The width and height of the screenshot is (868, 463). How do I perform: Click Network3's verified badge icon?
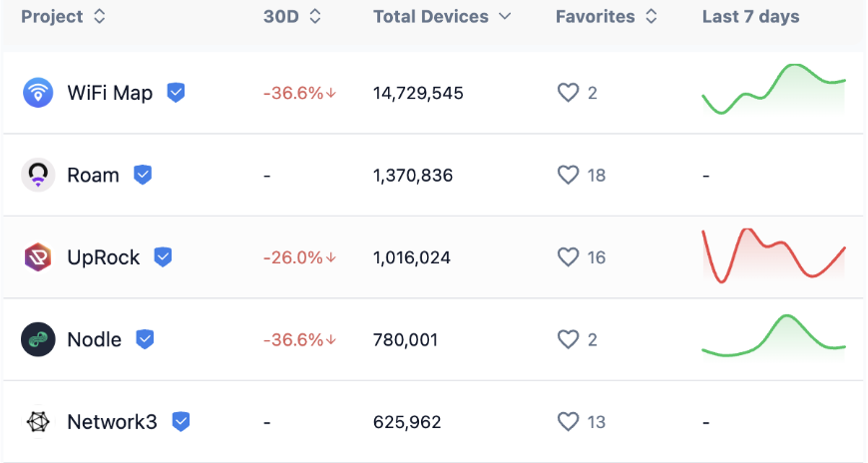click(181, 422)
